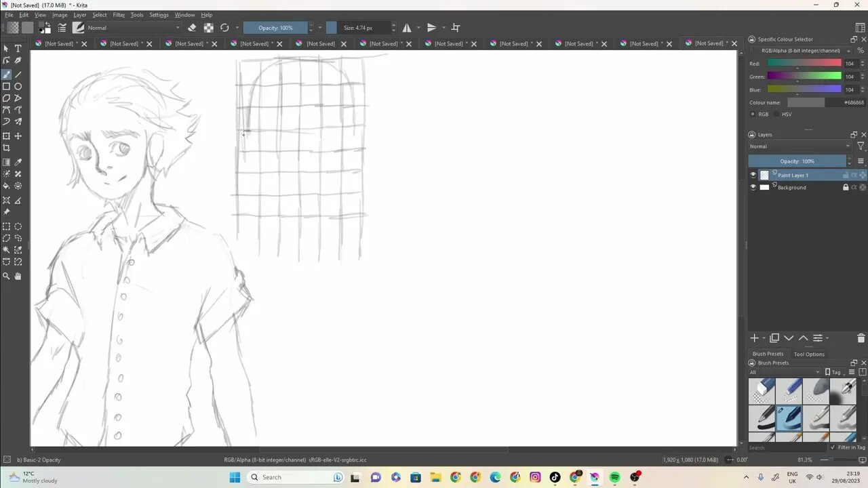Toggle horizontal mirror tool
868x488 pixels.
[407, 28]
